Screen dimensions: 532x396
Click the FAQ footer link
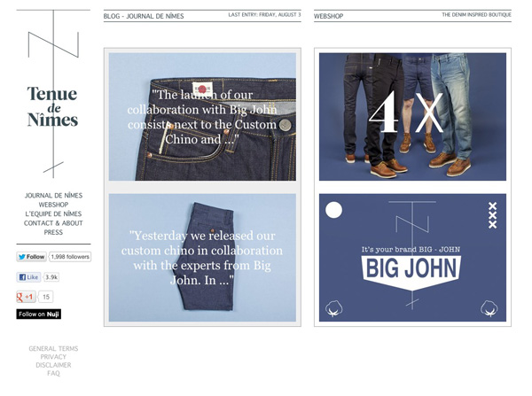pos(53,374)
